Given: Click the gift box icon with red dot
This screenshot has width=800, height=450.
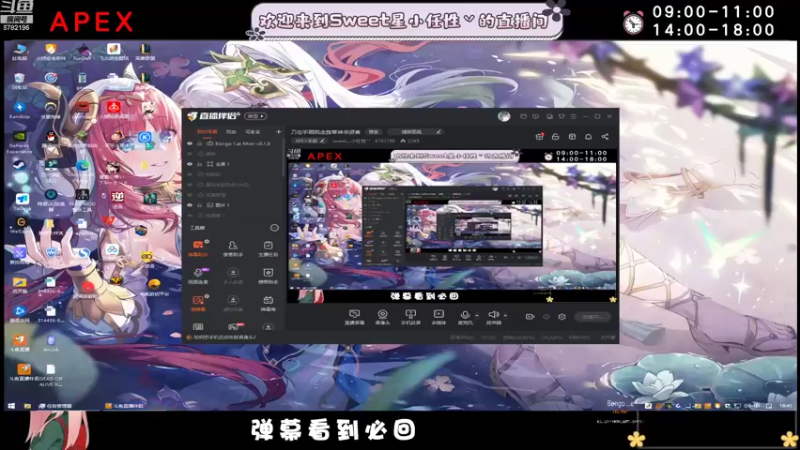Looking at the screenshot, I should [x=539, y=137].
